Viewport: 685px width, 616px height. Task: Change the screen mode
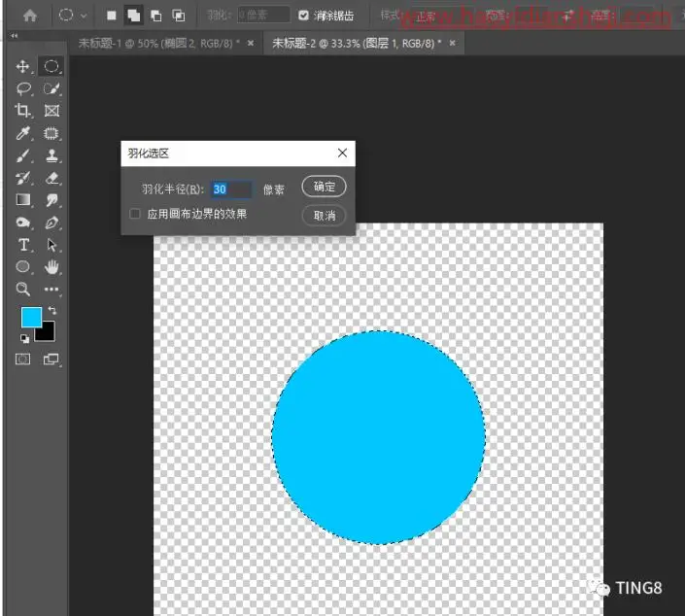coord(51,359)
